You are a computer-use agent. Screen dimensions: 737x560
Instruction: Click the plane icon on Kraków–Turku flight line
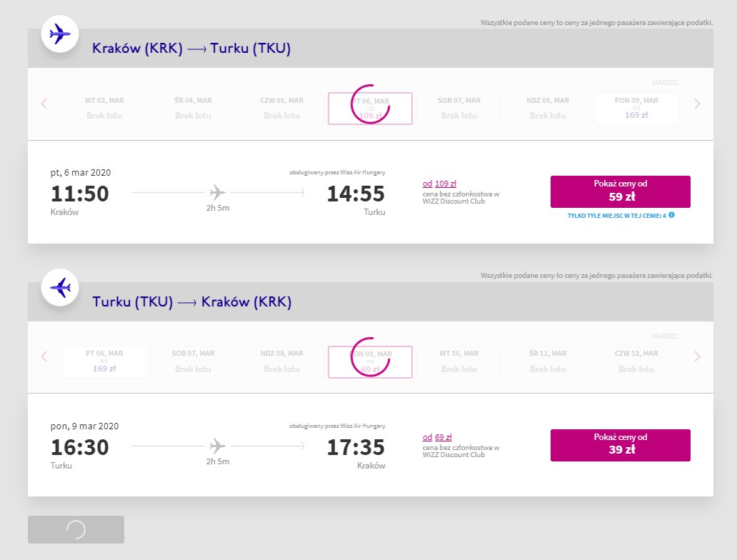tap(217, 192)
